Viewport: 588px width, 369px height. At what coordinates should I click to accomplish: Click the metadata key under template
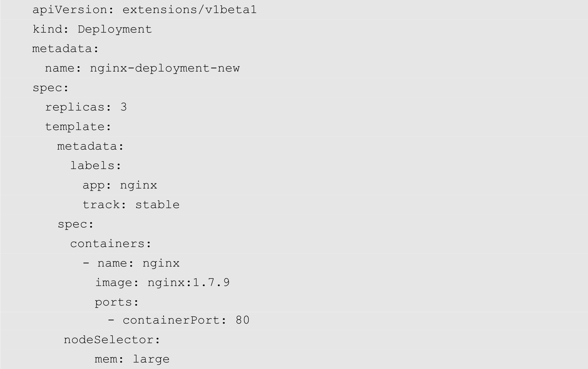pyautogui.click(x=87, y=146)
